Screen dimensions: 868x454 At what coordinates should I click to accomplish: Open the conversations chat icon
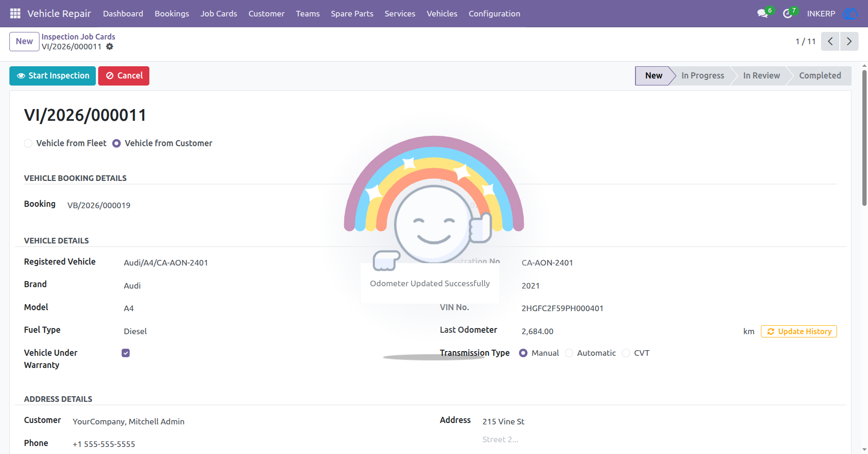pos(763,14)
